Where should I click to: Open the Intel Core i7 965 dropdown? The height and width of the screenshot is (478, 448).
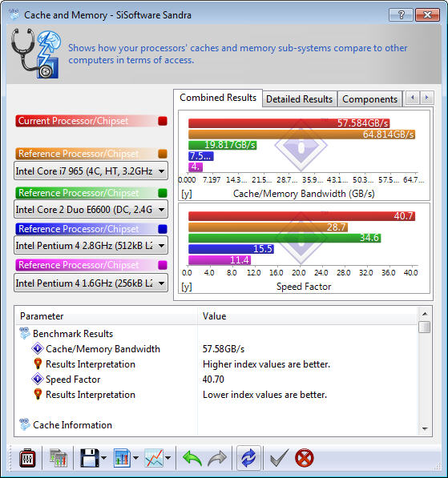point(91,171)
